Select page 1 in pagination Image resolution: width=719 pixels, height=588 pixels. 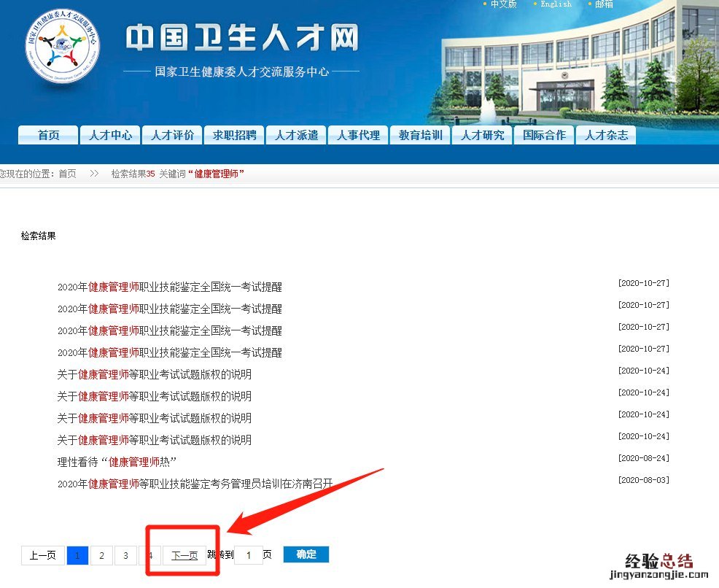pyautogui.click(x=77, y=555)
